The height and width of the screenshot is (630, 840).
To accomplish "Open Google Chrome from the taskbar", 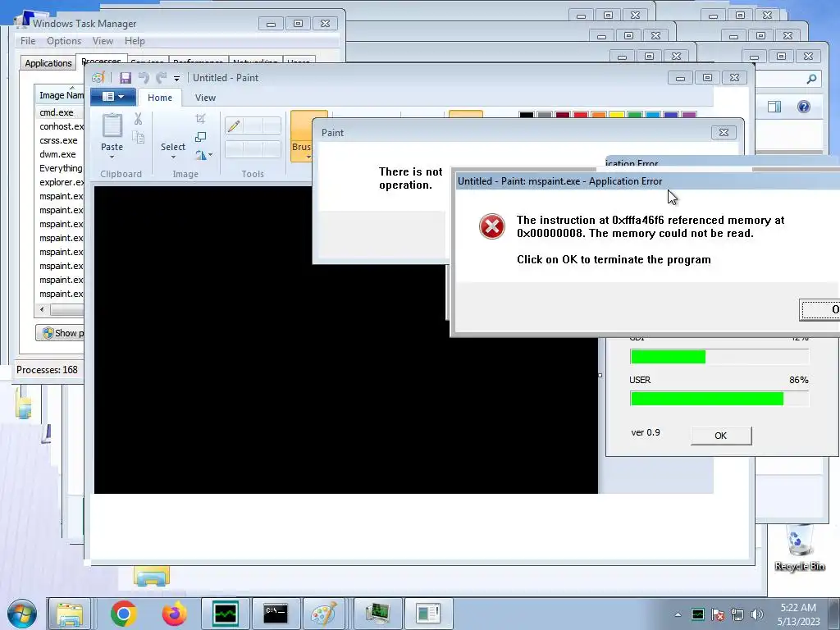I will click(x=123, y=614).
